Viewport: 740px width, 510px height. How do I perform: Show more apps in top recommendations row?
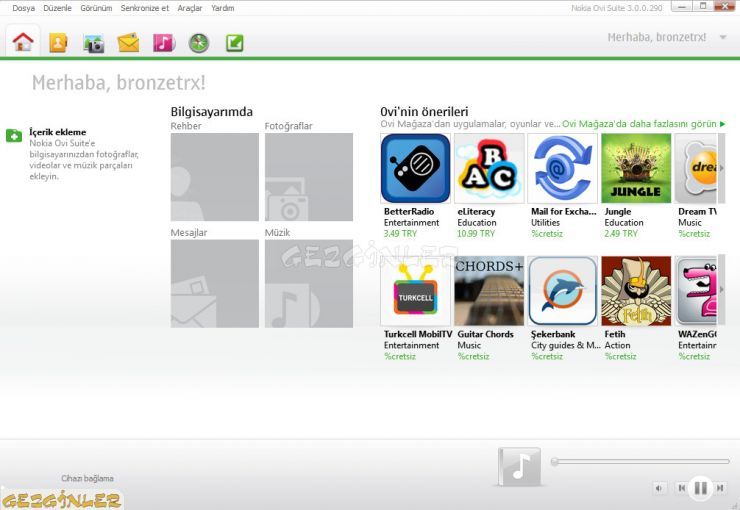721,168
